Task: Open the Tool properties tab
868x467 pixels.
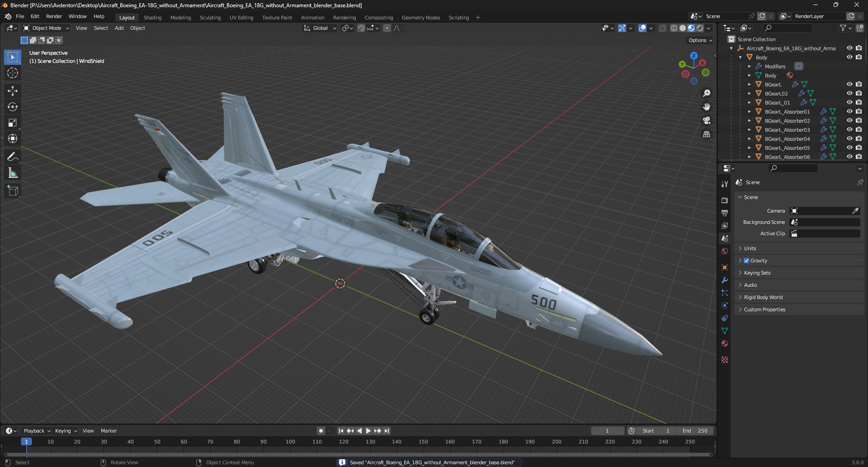Action: (x=725, y=184)
